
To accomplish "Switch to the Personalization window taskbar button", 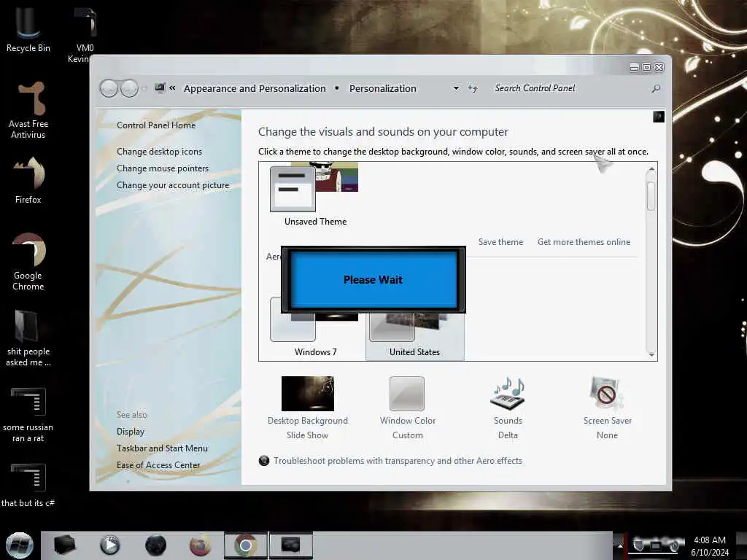I will [290, 545].
